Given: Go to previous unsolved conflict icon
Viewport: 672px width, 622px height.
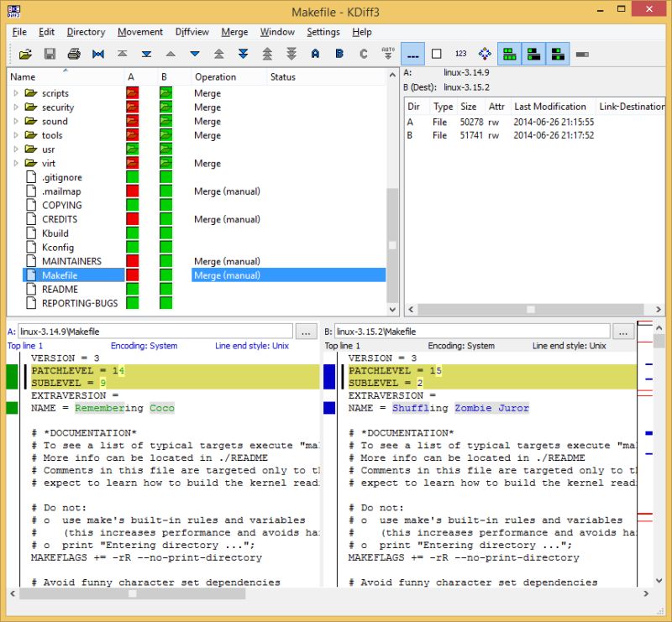Looking at the screenshot, I should pos(267,54).
